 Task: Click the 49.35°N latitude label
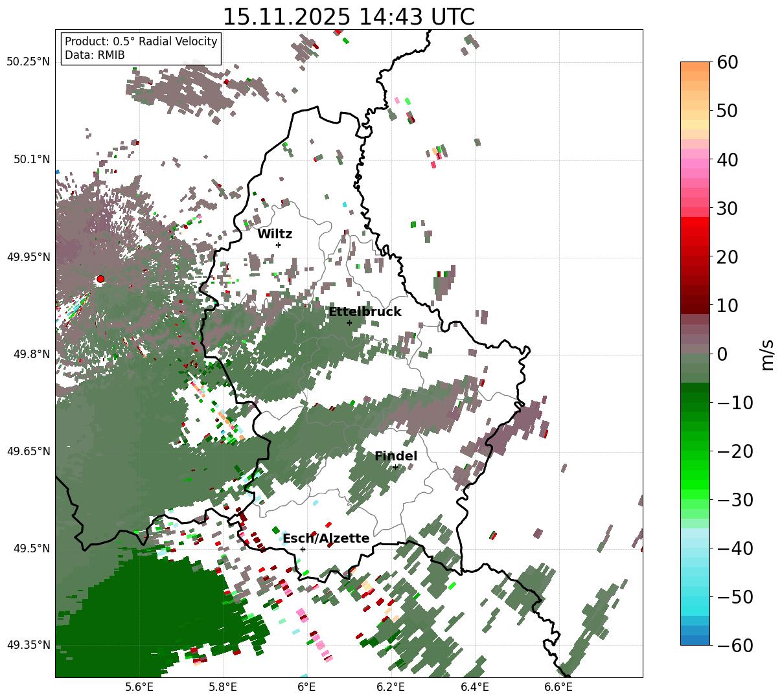28,645
